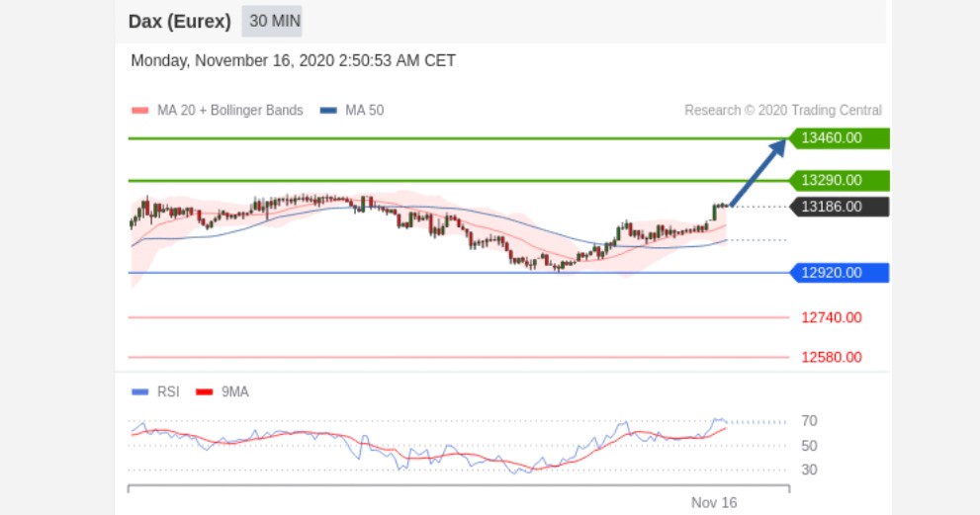This screenshot has height=515, width=980.
Task: Select the 12920.00 pivot price label
Action: coord(839,273)
